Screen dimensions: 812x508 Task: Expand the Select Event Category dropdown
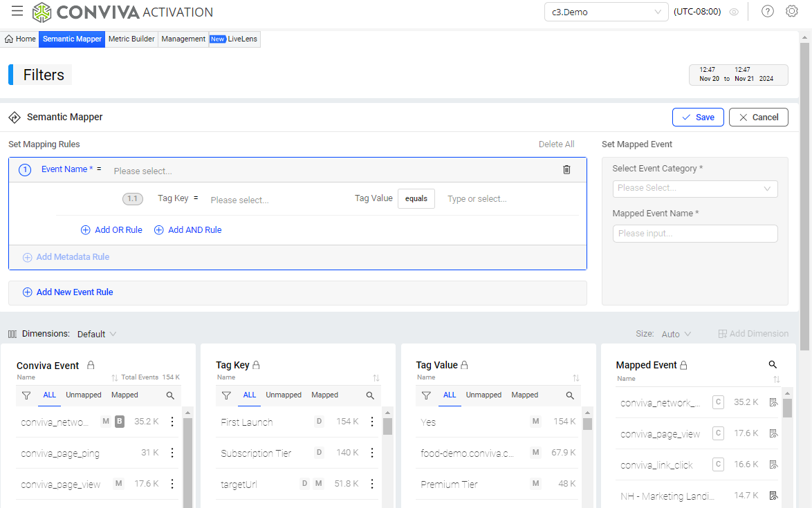tap(694, 189)
